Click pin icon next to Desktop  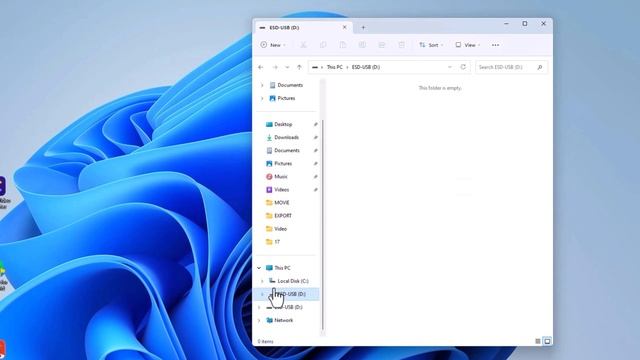click(316, 124)
